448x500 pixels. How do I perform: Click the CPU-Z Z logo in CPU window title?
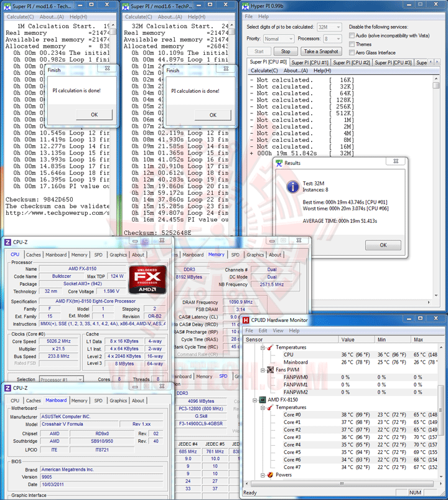[7, 242]
